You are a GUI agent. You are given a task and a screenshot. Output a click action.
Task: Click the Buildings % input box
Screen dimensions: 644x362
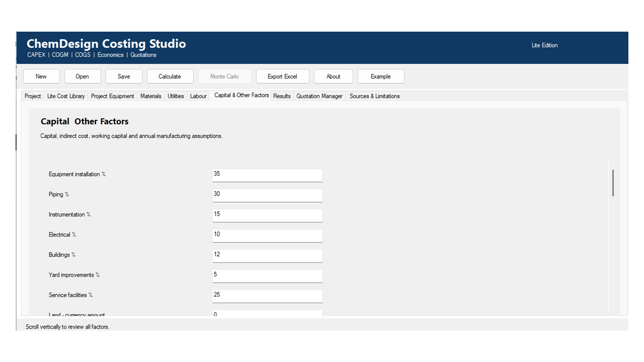267,255
